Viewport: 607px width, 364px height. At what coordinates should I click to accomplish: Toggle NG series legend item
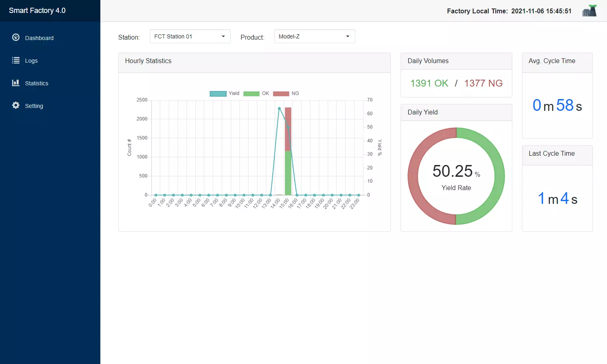pos(286,93)
